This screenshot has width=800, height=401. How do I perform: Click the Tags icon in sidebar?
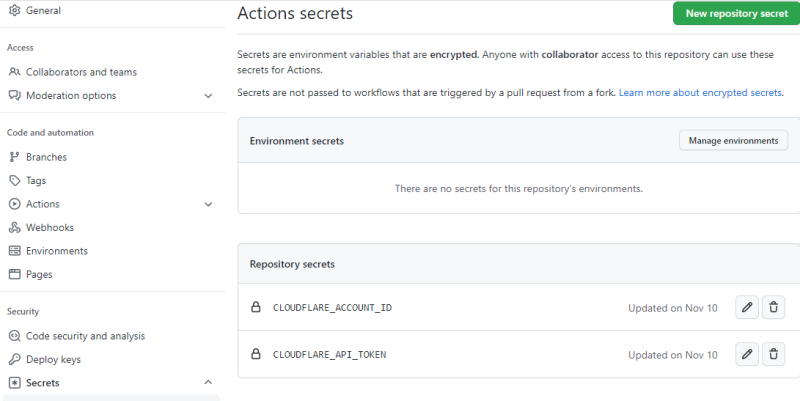[15, 180]
